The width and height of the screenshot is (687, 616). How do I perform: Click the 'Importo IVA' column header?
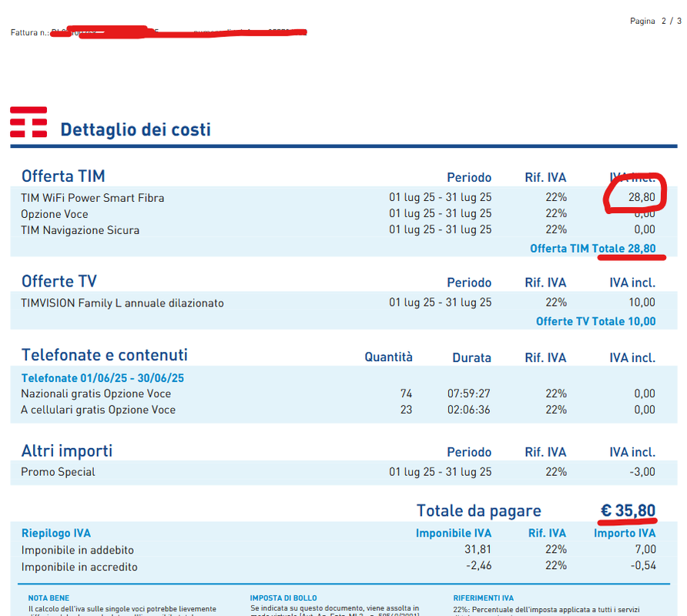(x=625, y=533)
